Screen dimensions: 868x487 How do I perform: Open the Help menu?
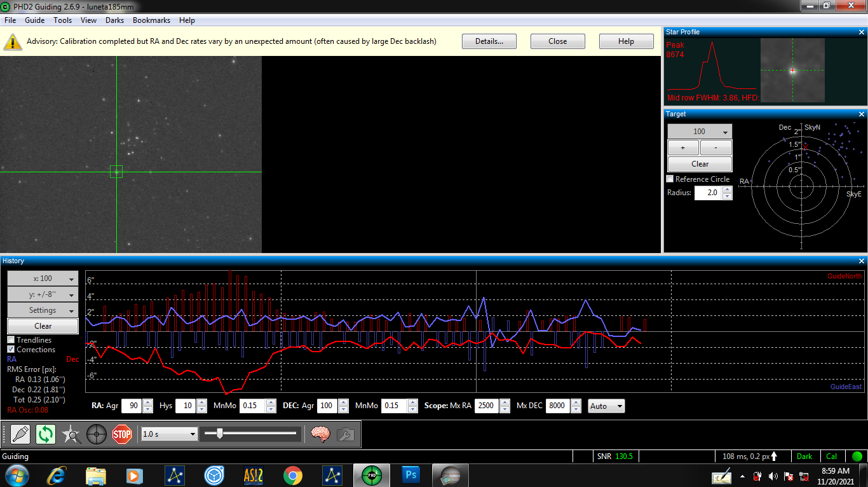click(187, 20)
